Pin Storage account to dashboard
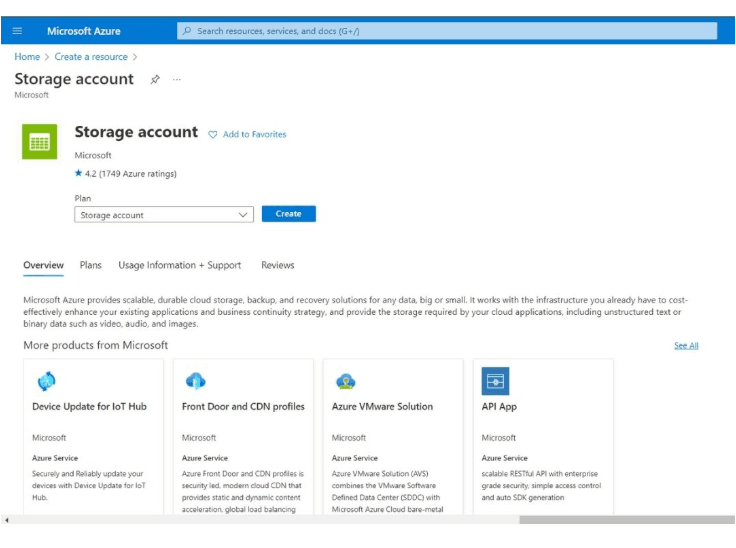 point(155,79)
